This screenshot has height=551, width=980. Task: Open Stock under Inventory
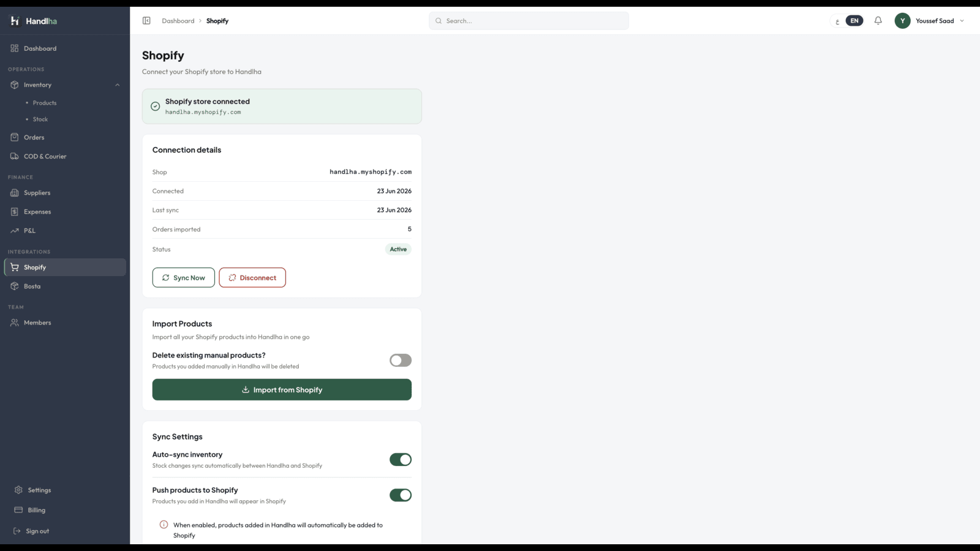40,119
